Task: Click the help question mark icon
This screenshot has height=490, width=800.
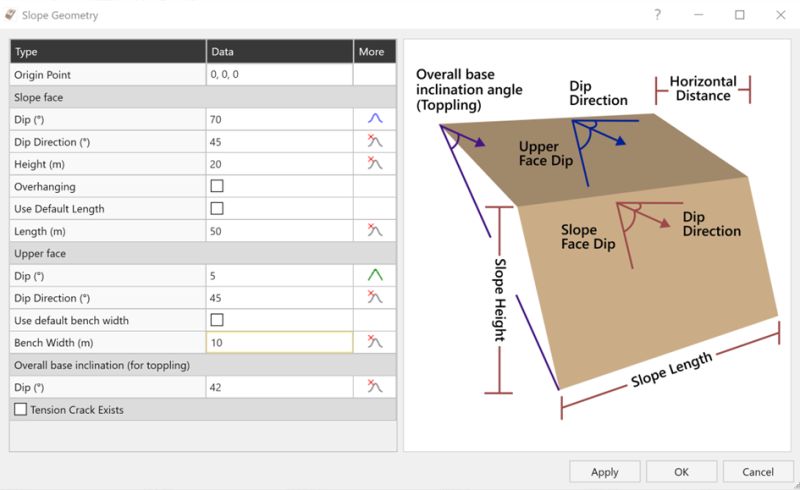Action: click(658, 15)
